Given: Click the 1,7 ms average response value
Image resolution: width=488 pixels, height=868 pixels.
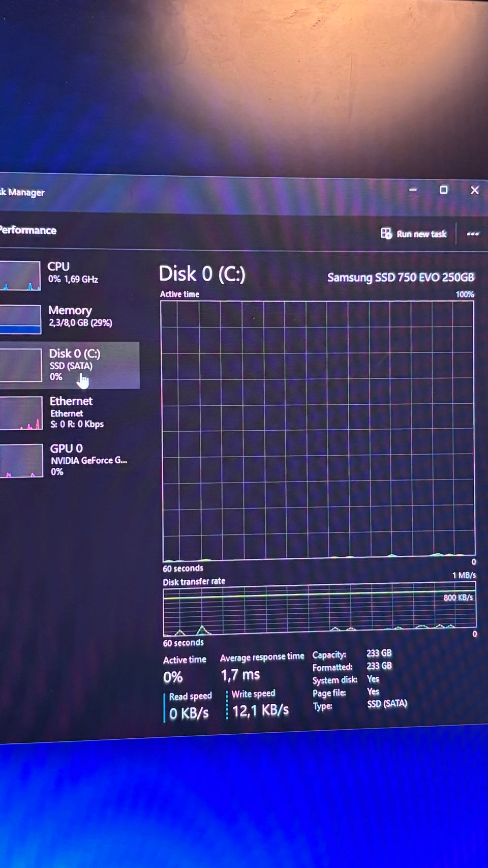Looking at the screenshot, I should [240, 675].
